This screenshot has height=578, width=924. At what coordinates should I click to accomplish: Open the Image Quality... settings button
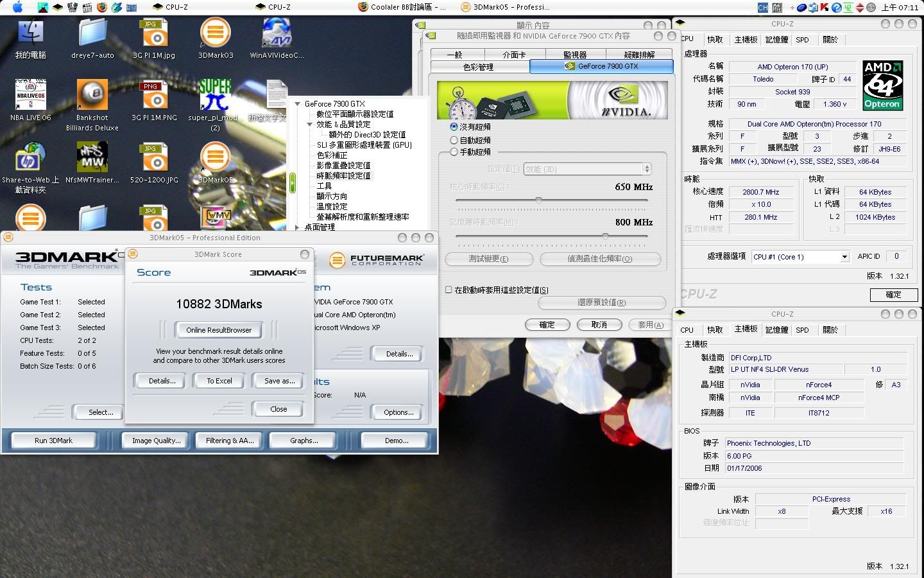tap(157, 441)
